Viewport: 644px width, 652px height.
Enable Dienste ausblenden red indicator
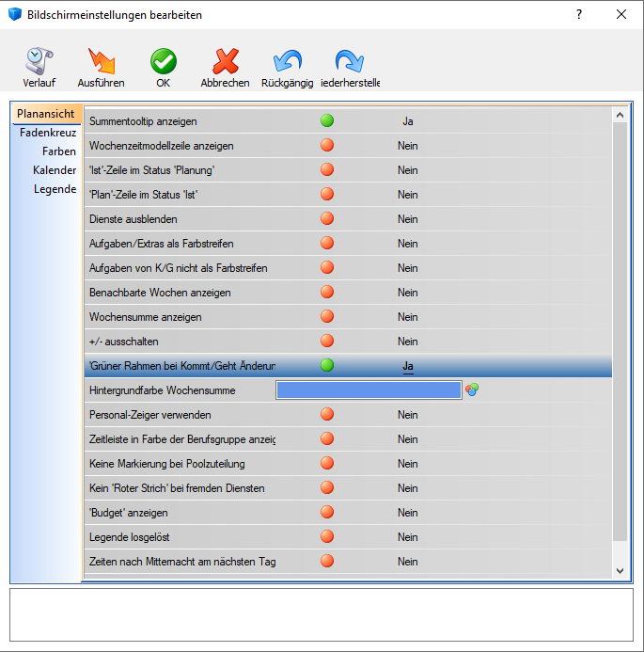pyautogui.click(x=327, y=219)
